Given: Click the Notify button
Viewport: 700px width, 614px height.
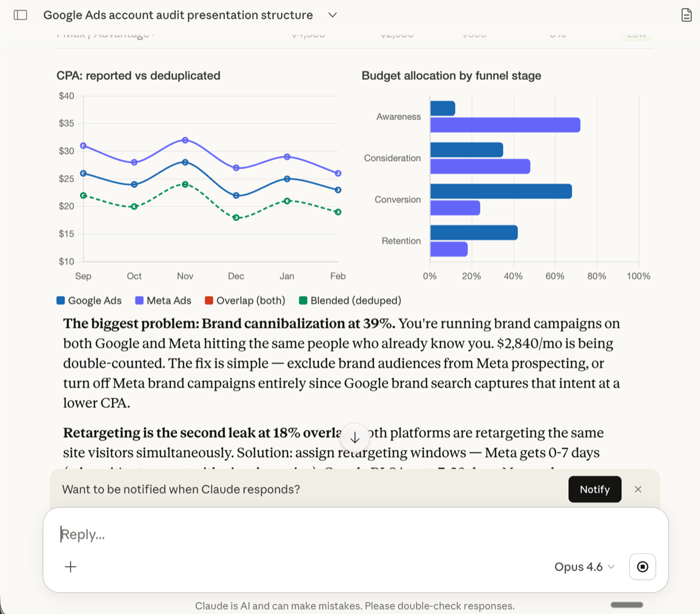Looking at the screenshot, I should coord(594,489).
